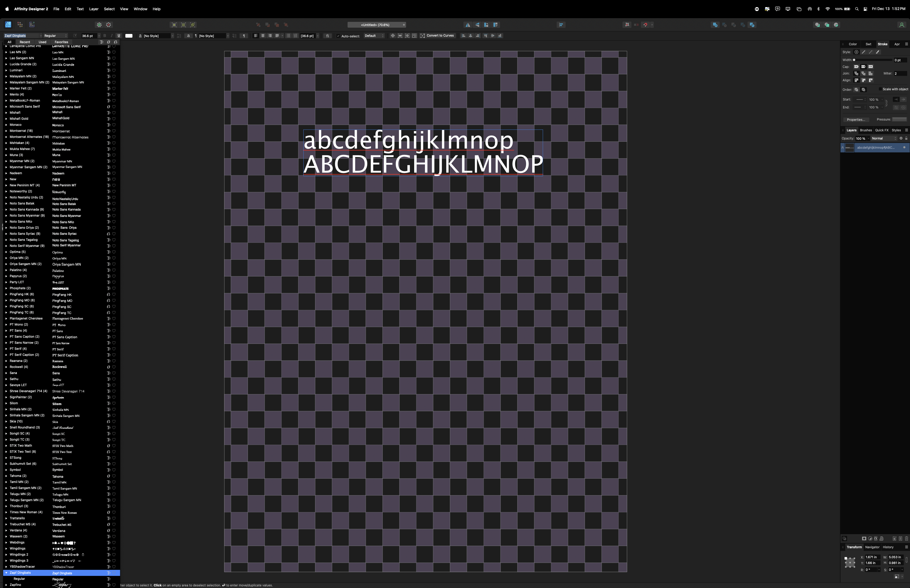
Task: Open the Auto-select Default dropdown
Action: click(374, 36)
